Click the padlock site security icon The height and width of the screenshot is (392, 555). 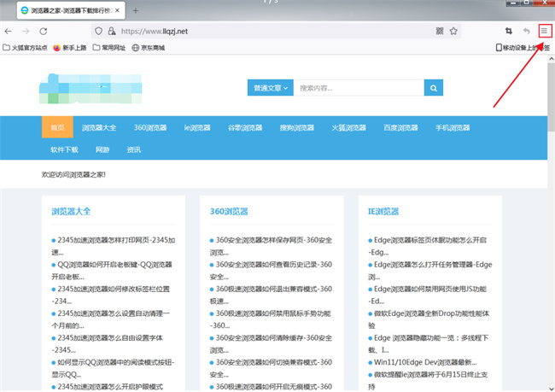tap(112, 31)
